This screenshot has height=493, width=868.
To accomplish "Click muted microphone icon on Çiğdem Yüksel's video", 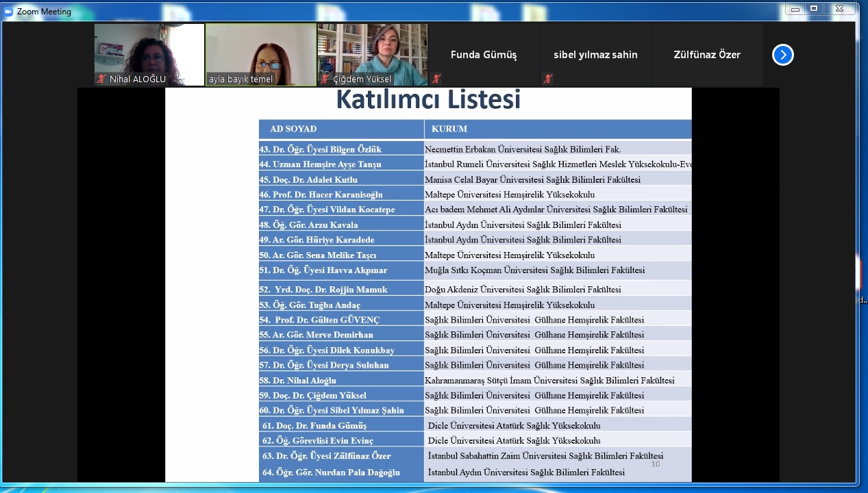I will (x=325, y=79).
